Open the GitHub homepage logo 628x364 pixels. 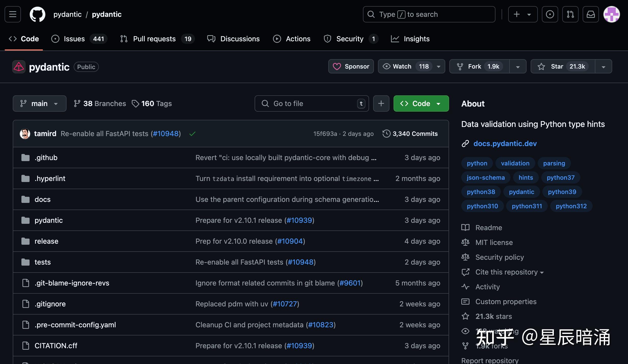click(37, 14)
